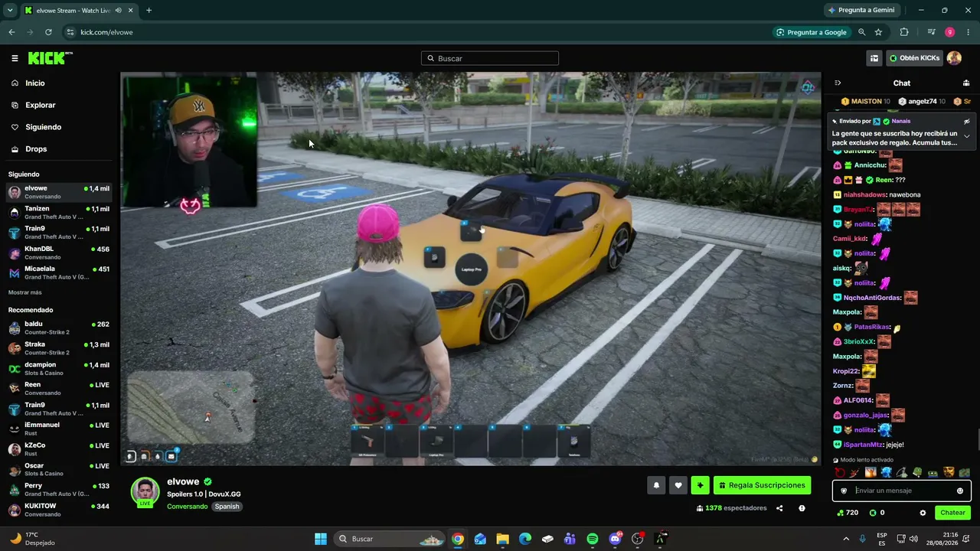The image size is (980, 551).
Task: Click the green subscribe star button
Action: coord(700,485)
